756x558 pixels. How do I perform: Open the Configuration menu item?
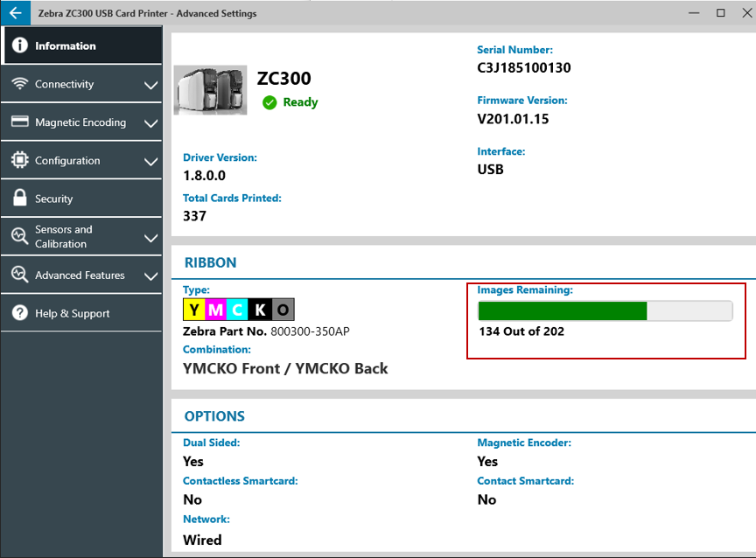click(x=81, y=160)
